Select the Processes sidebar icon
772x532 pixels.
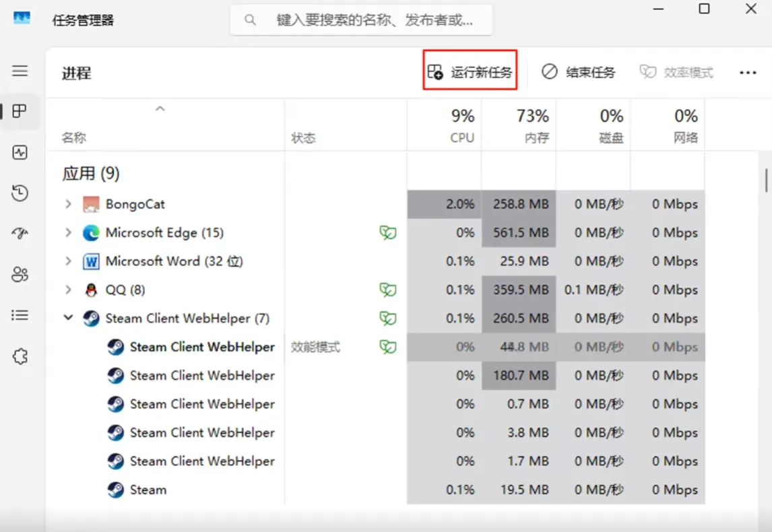pyautogui.click(x=20, y=111)
